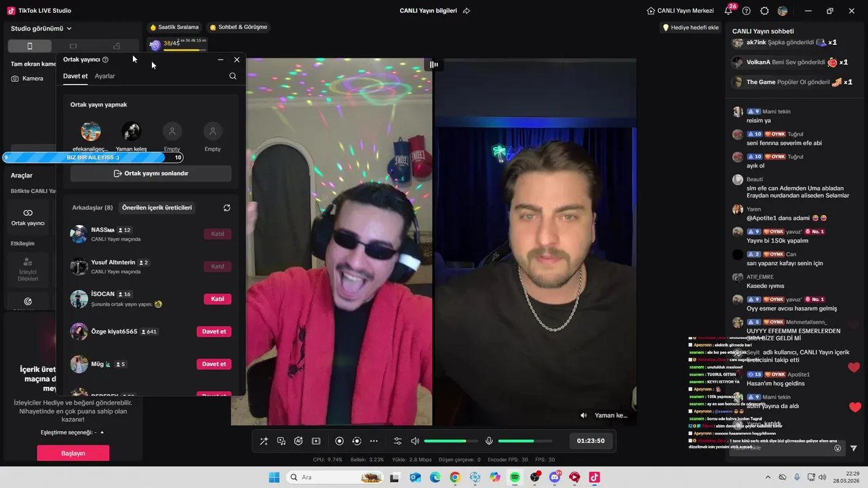868x488 pixels.
Task: Select the dual-screen layout option
Action: pos(117,46)
